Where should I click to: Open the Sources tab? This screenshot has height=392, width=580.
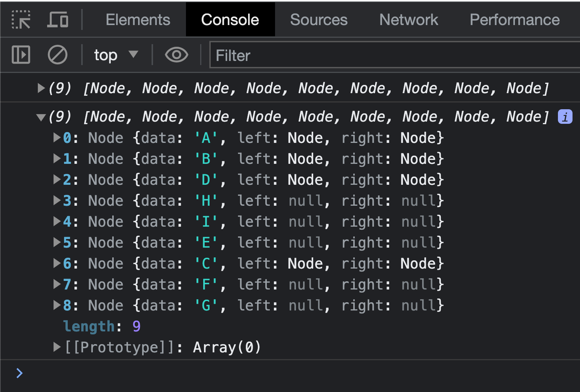319,19
